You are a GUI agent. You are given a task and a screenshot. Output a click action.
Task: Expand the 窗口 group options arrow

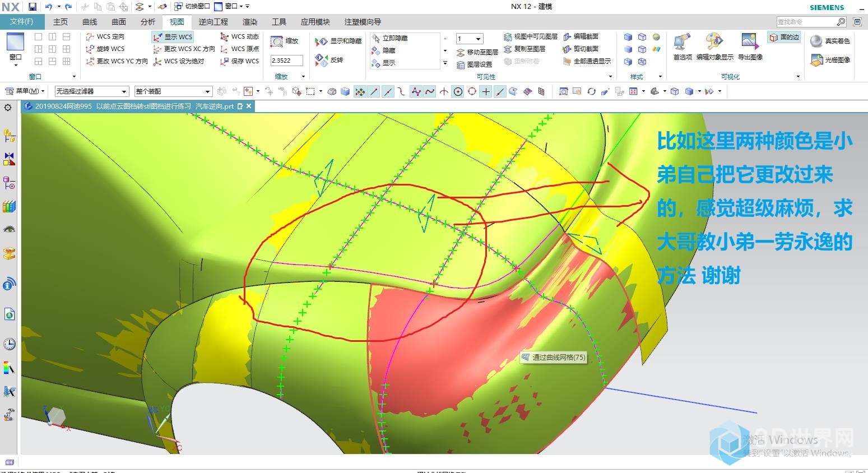pyautogui.click(x=74, y=77)
